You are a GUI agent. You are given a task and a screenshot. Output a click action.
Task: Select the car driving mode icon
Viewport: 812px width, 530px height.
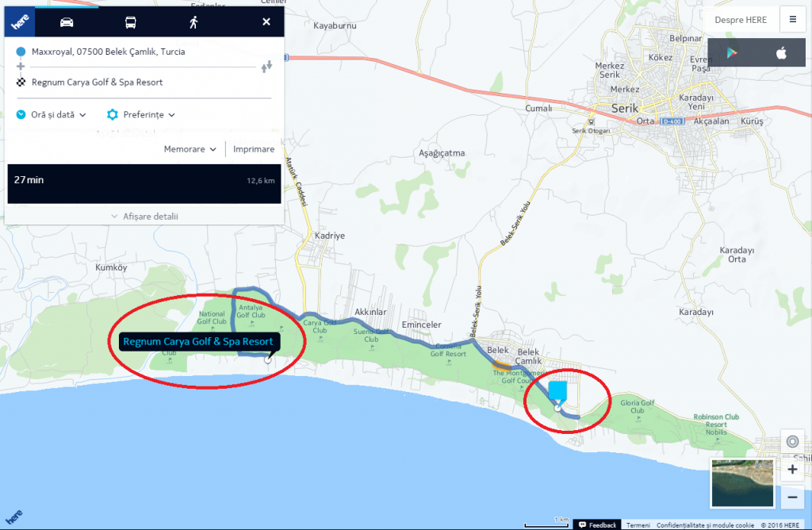click(67, 21)
